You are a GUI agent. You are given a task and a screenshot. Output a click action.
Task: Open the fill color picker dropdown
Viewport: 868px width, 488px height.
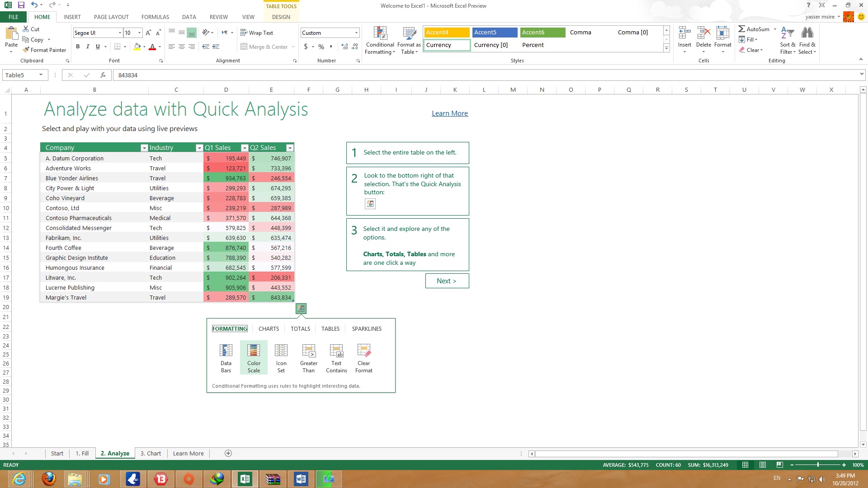click(x=144, y=47)
